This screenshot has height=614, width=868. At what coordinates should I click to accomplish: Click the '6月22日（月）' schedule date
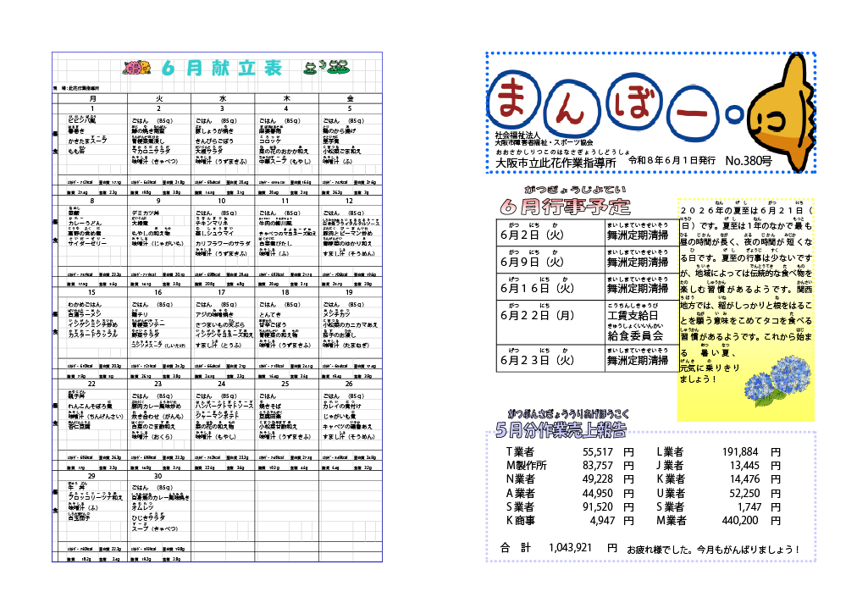(x=537, y=315)
